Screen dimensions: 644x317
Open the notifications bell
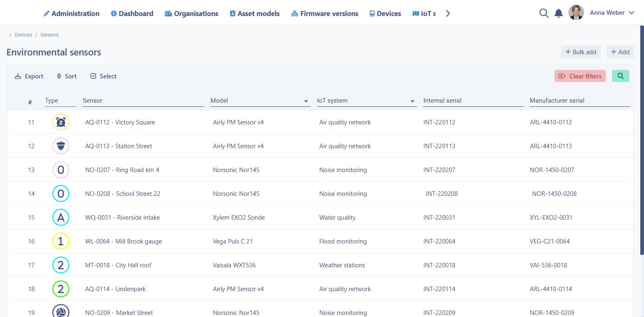pos(559,13)
